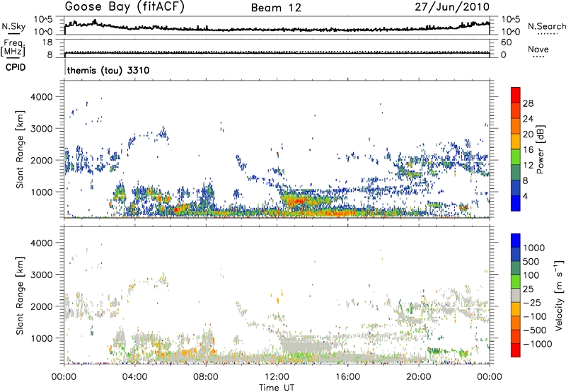
Task: Click the '20' label on the Power scale
Action: point(528,134)
